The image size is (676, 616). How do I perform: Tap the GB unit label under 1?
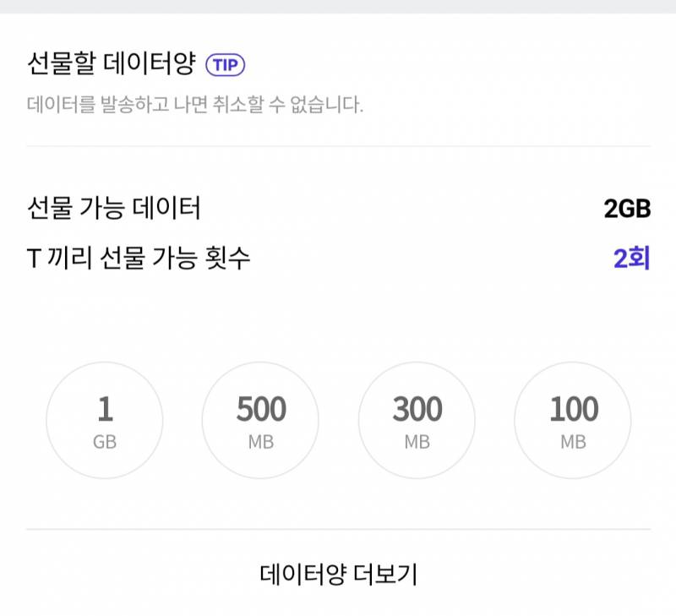click(x=105, y=442)
